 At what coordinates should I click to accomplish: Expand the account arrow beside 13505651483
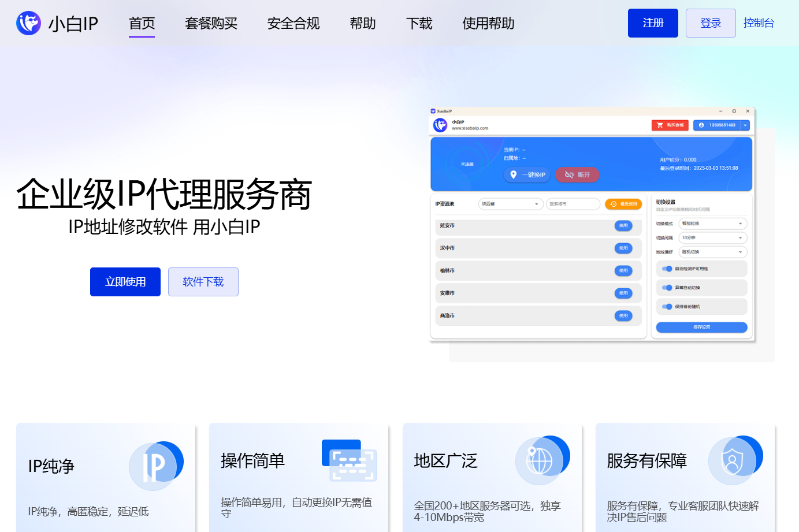tap(745, 125)
